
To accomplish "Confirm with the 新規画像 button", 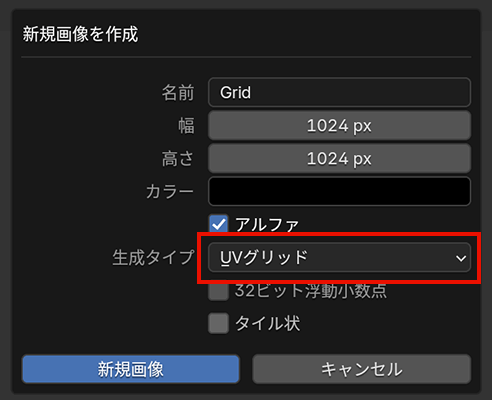I will 131,369.
